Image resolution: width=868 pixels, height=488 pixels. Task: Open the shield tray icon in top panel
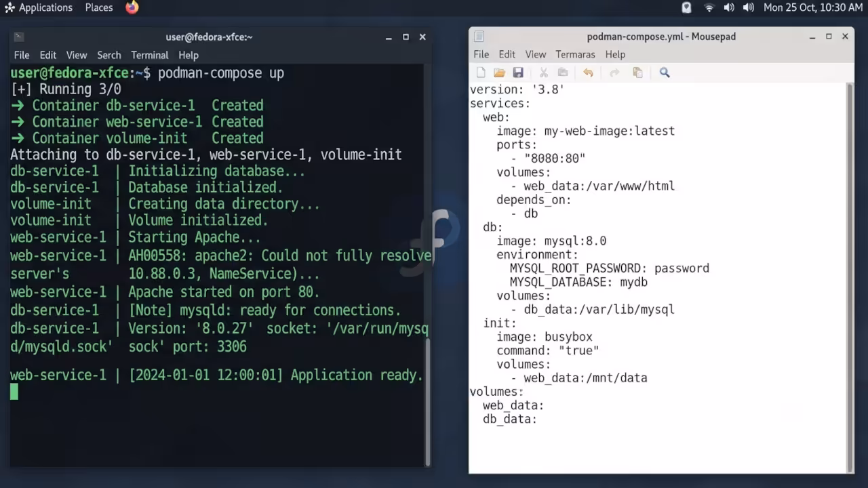686,7
